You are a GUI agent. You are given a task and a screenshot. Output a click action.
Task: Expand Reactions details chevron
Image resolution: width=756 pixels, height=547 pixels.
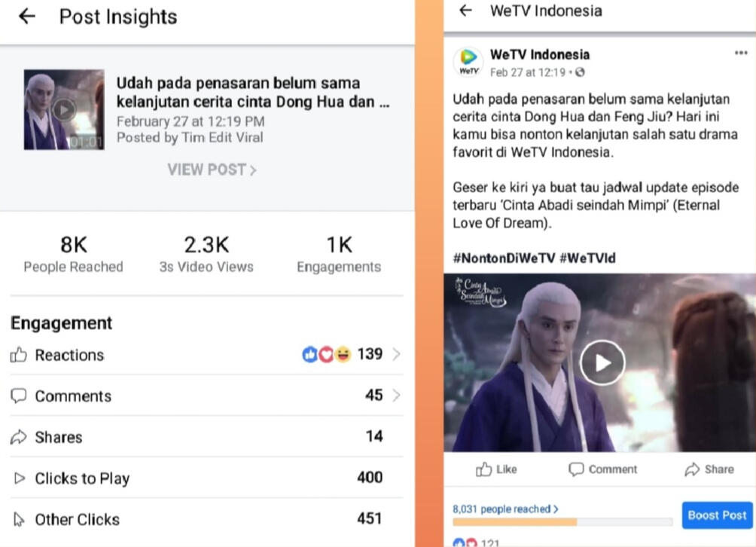pos(396,354)
